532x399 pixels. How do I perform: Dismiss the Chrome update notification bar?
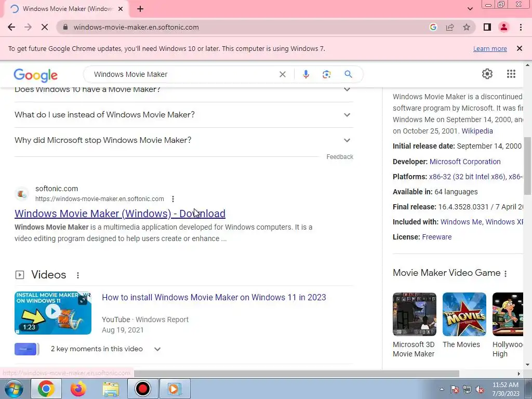(x=519, y=48)
